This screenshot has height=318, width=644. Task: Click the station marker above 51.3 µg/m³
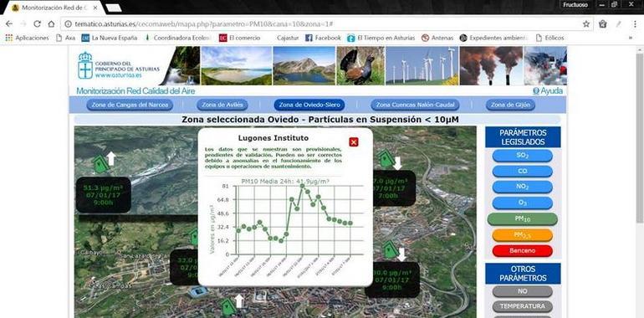click(x=100, y=163)
